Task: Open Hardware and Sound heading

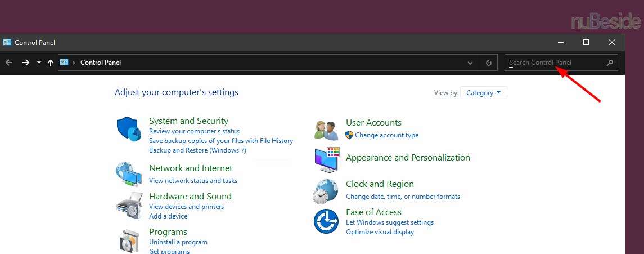Action: [x=190, y=197]
